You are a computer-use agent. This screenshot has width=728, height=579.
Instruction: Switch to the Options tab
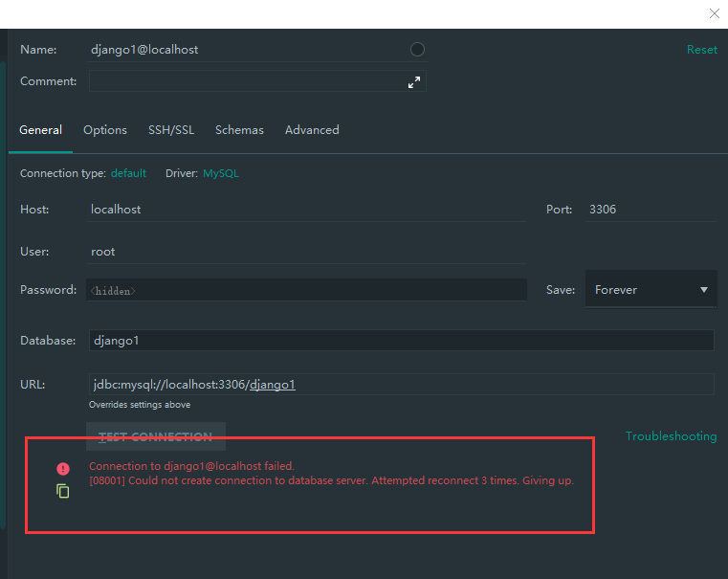coord(105,130)
